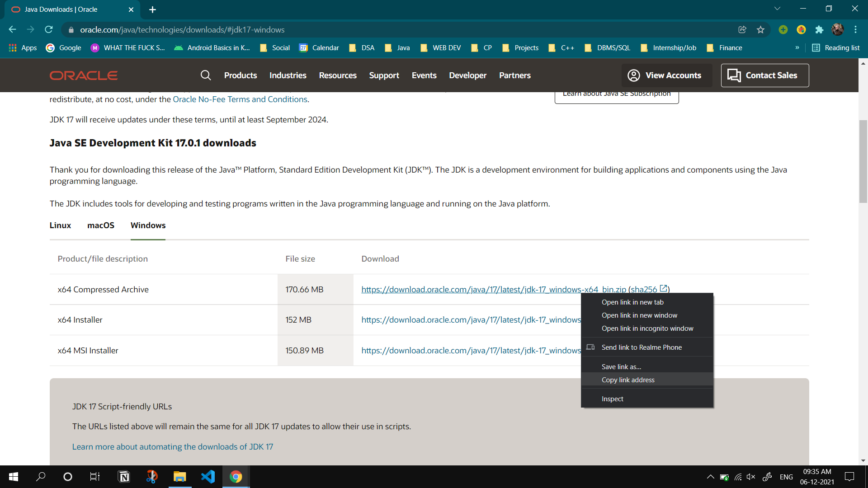Open the Resources menu
Screen dimensions: 868x488
pos(338,75)
